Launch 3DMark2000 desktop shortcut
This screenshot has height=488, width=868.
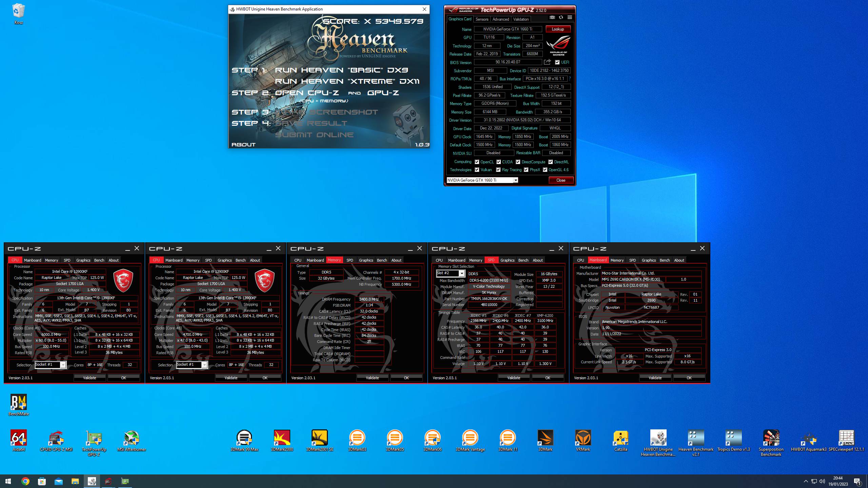(282, 441)
